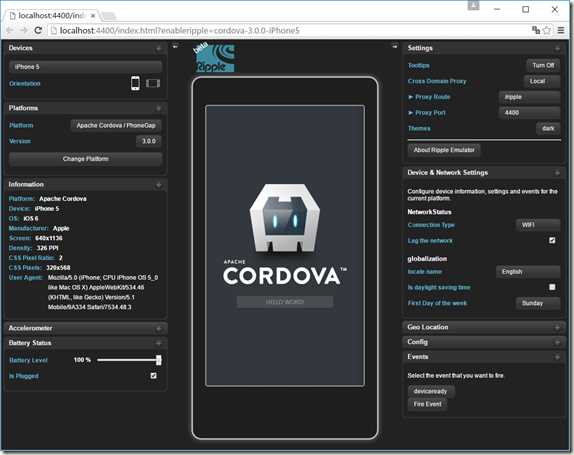Toggle the Lag the network checkbox

[x=552, y=240]
